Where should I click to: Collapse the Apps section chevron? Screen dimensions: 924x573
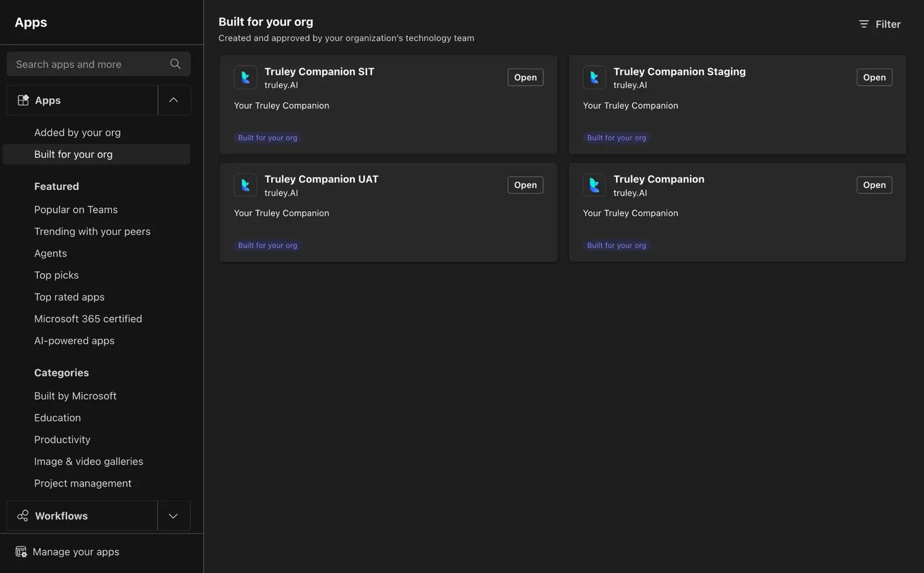[x=173, y=100]
